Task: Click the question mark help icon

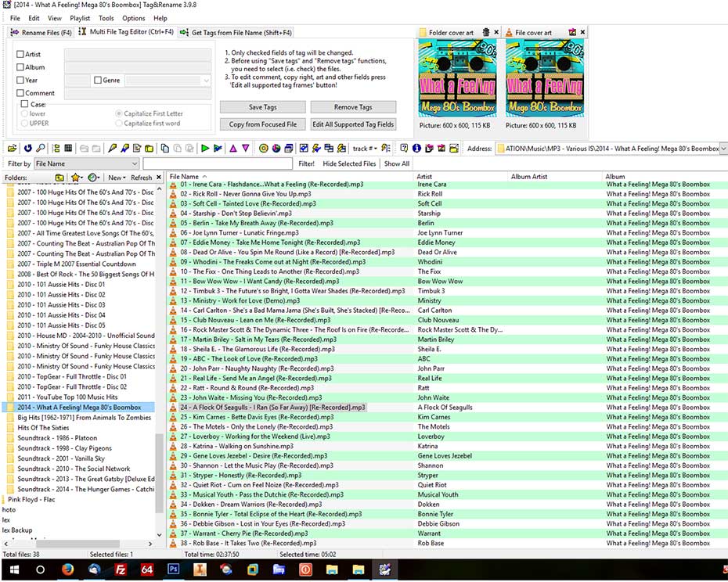Action: click(x=404, y=148)
